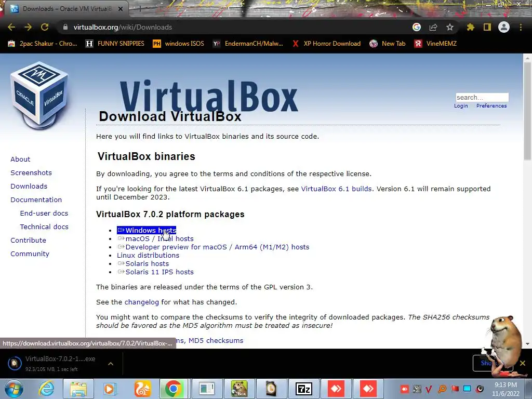This screenshot has width=532, height=399.
Task: Open XP Horror Download bookmark
Action: click(326, 44)
